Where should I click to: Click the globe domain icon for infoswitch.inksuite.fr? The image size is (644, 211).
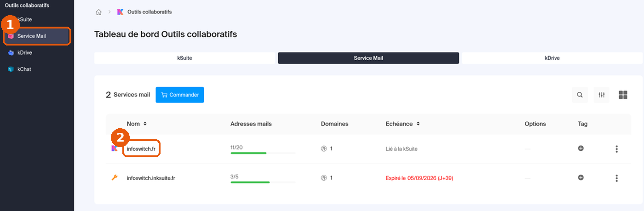coord(324,178)
